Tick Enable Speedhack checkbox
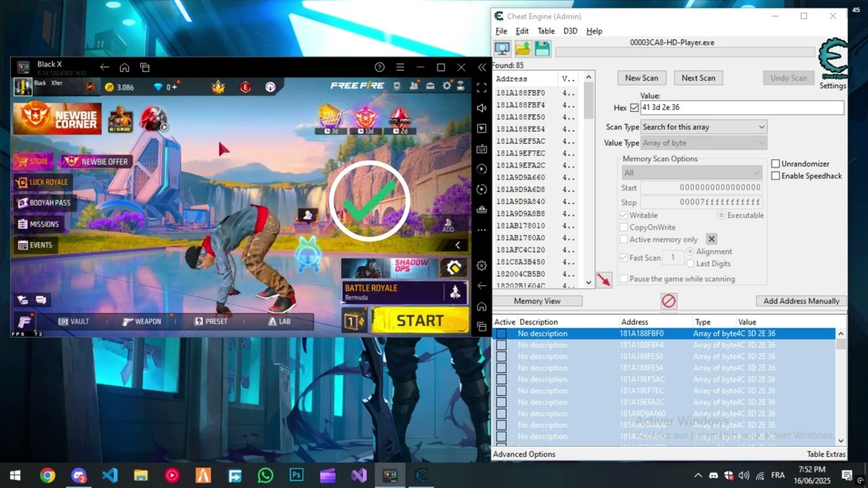The height and width of the screenshot is (488, 868). [x=776, y=176]
